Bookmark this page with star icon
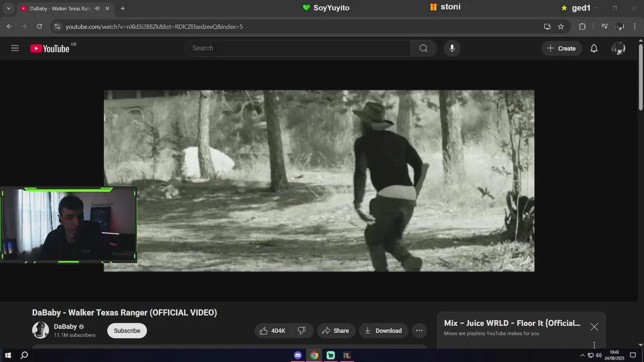This screenshot has width=644, height=362. (561, 26)
